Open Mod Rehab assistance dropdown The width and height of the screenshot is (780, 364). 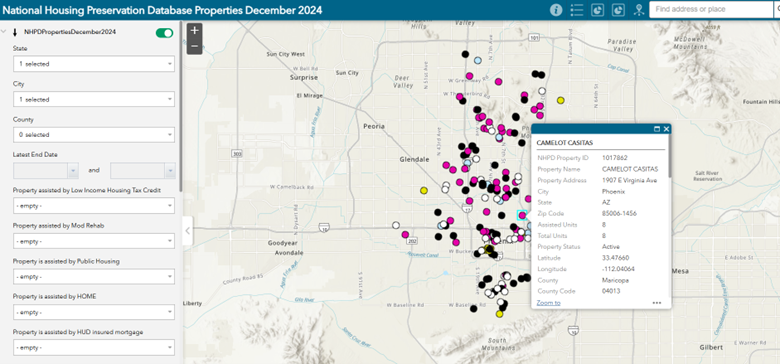click(94, 241)
